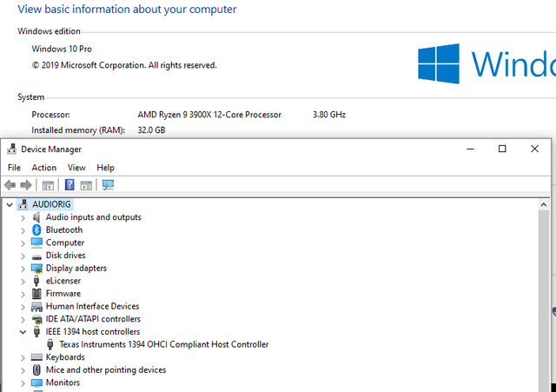Image resolution: width=556 pixels, height=392 pixels.
Task: Expand the Bluetooth category
Action: 23,230
